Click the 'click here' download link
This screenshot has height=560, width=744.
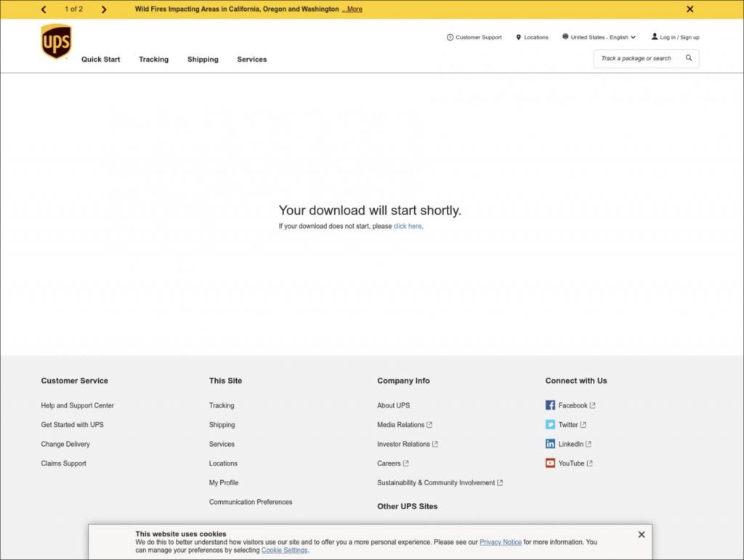click(408, 226)
